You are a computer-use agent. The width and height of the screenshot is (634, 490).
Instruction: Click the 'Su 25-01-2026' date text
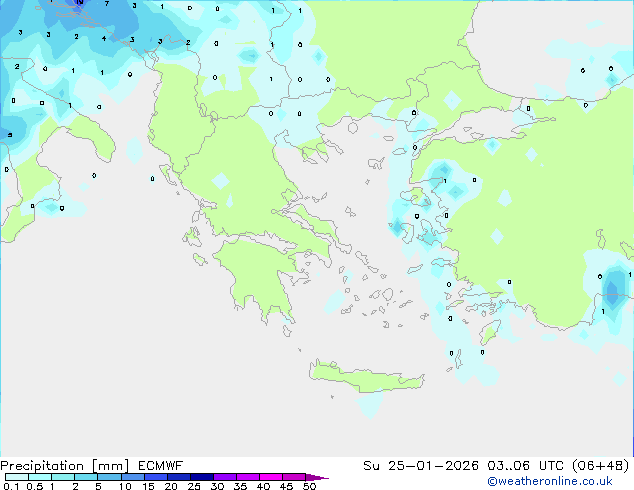click(421, 466)
